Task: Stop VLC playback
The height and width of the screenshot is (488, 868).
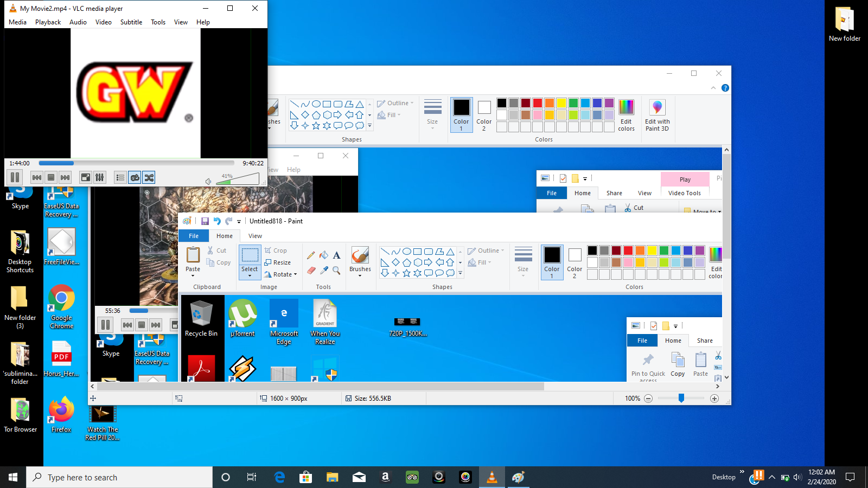Action: (x=51, y=177)
